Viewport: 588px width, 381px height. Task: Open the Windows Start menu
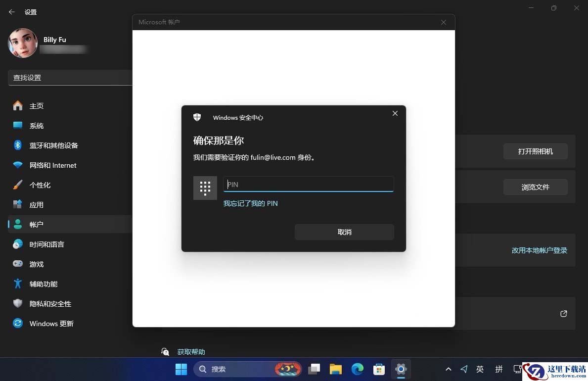point(181,369)
